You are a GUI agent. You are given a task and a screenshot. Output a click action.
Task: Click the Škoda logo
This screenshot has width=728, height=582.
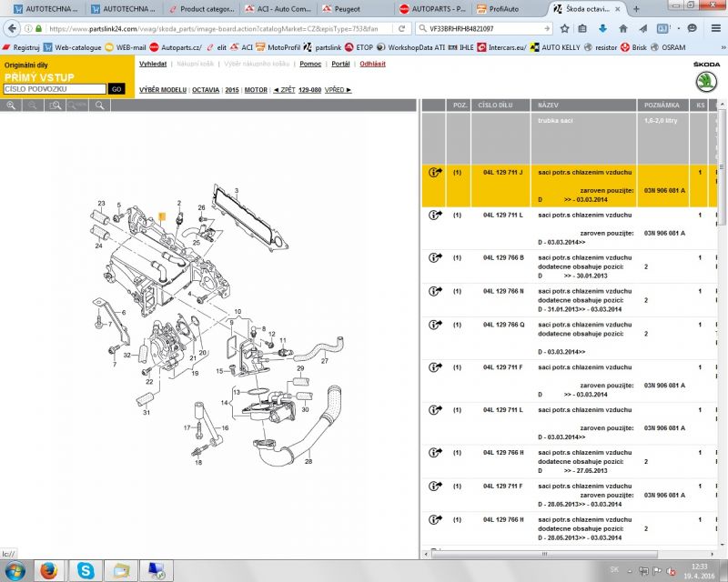707,82
